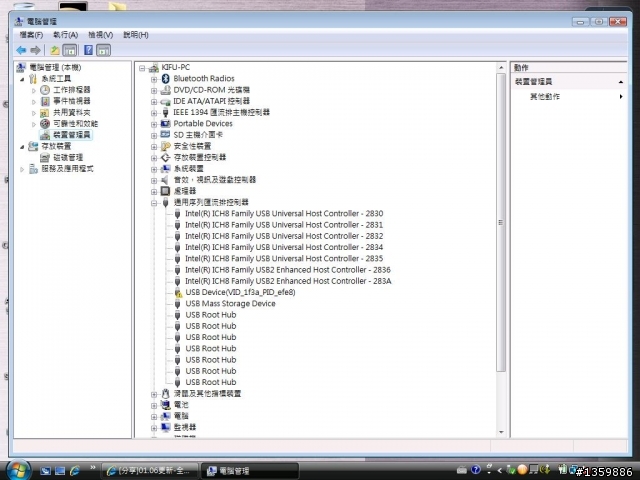640x480 pixels.
Task: Open the 執行(A) menu
Action: pyautogui.click(x=65, y=35)
